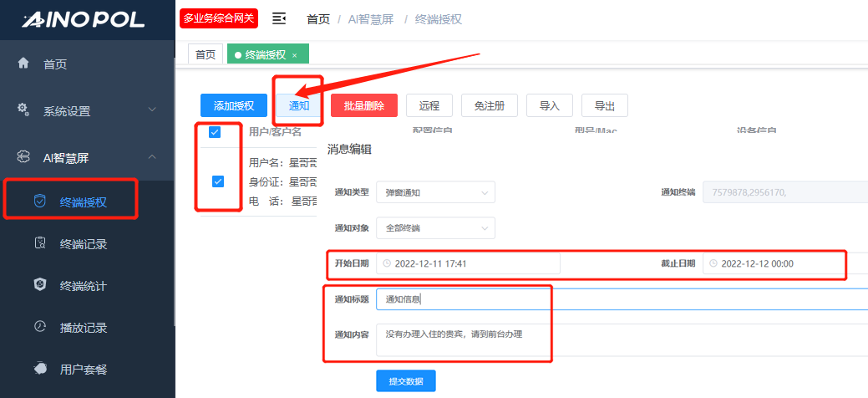Screen dimensions: 868x398
Task: Click the 开始日期 date field
Action: [x=468, y=263]
